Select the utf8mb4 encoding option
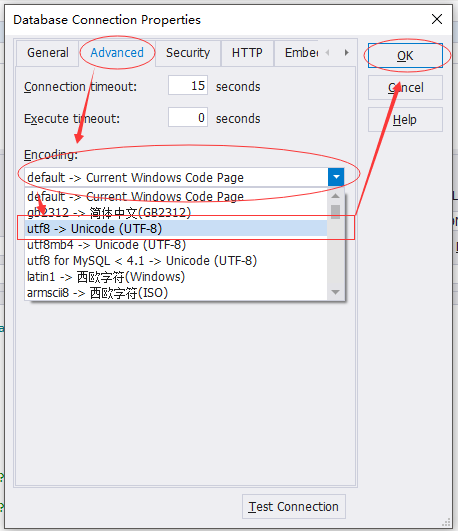458x531 pixels. pos(176,245)
